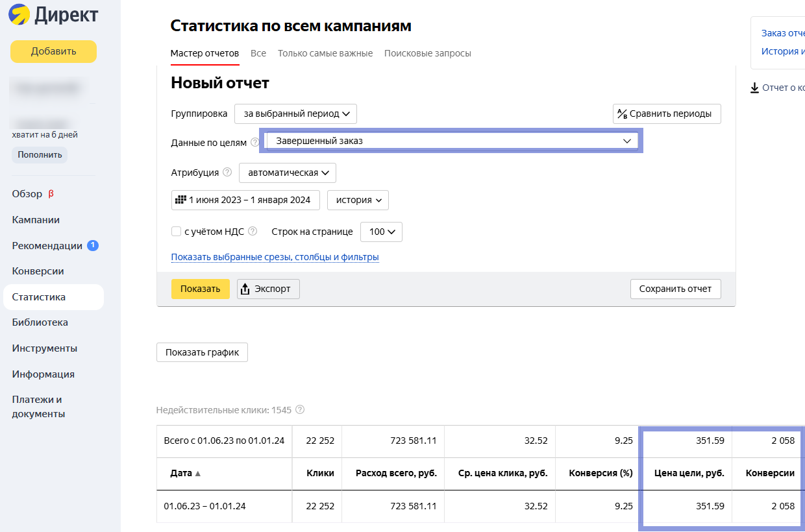Click the download icon before 'Отчет о к...'

(755, 87)
